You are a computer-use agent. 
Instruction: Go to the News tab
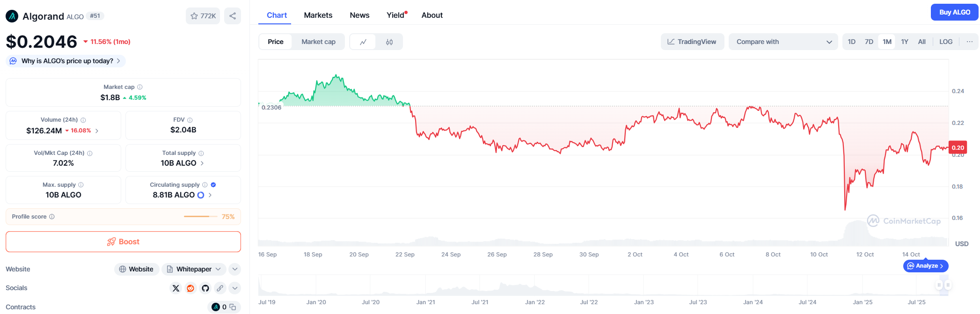pos(359,15)
